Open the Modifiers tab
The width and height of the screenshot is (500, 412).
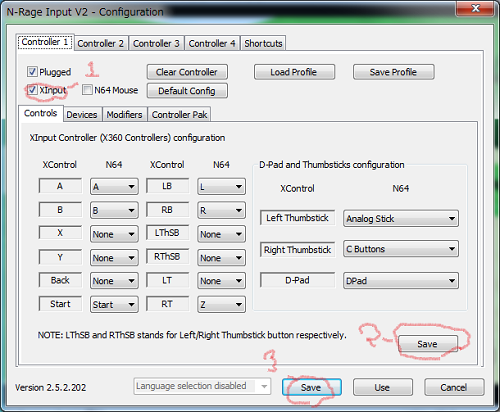[x=124, y=115]
